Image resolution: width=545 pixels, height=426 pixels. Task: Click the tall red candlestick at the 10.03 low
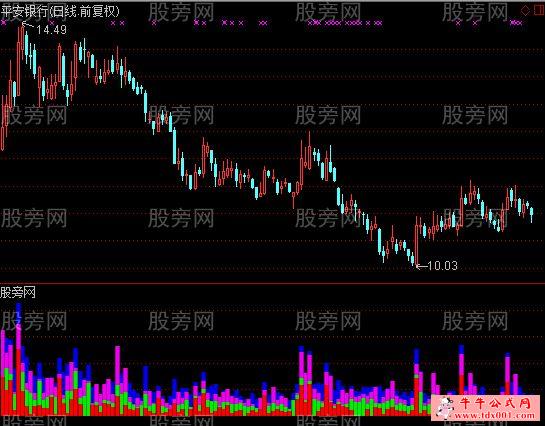416,242
